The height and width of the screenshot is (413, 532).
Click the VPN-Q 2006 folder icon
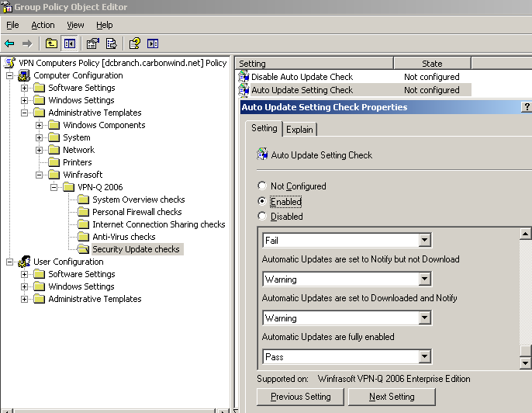click(68, 187)
